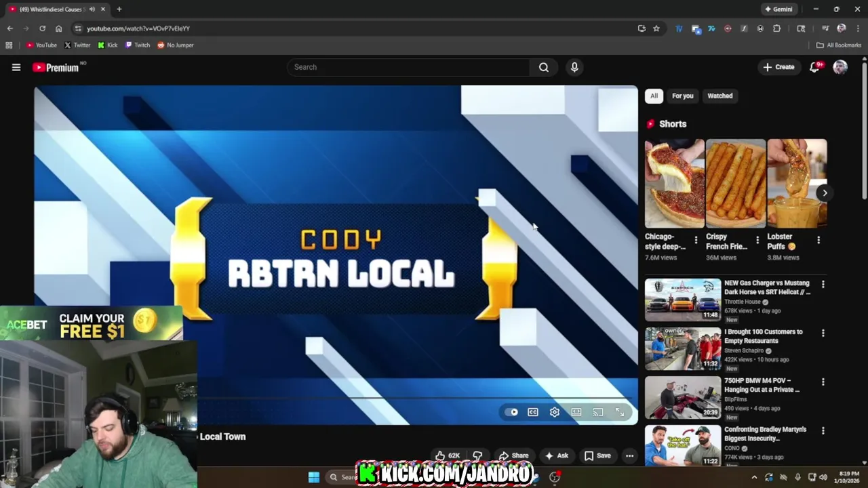Select the Watched filter chip

tap(720, 96)
